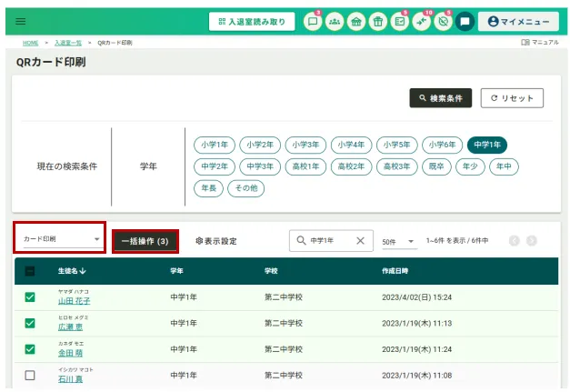Image resolution: width=570 pixels, height=392 pixels.
Task: Open the gift box icon
Action: pyautogui.click(x=378, y=21)
